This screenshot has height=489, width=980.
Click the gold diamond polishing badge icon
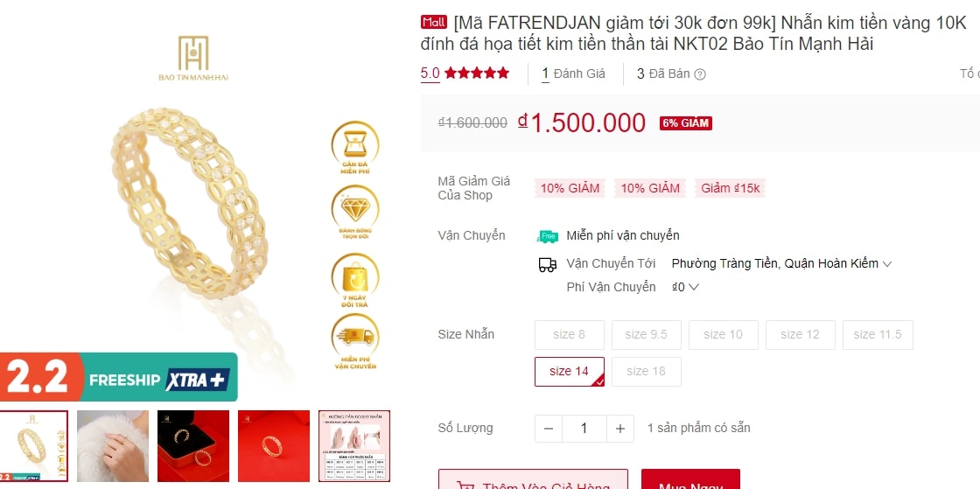(355, 209)
